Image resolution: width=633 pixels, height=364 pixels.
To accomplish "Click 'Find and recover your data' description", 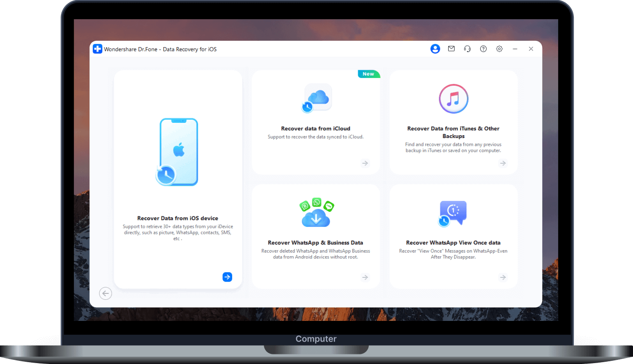I will pyautogui.click(x=453, y=147).
